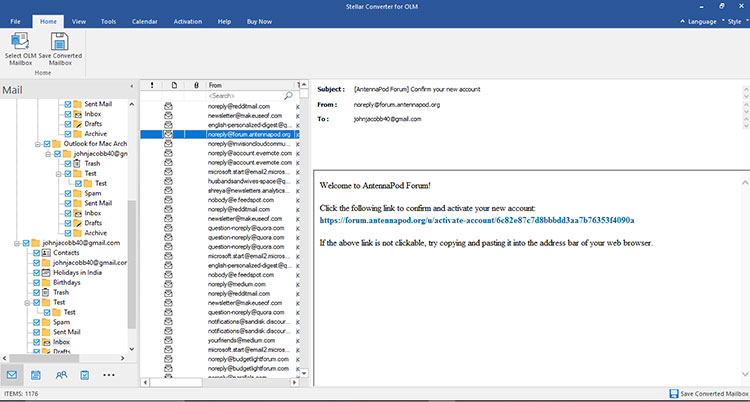Click the Save Converted Mailbox ribbon icon
This screenshot has width=750, height=402.
(x=60, y=41)
